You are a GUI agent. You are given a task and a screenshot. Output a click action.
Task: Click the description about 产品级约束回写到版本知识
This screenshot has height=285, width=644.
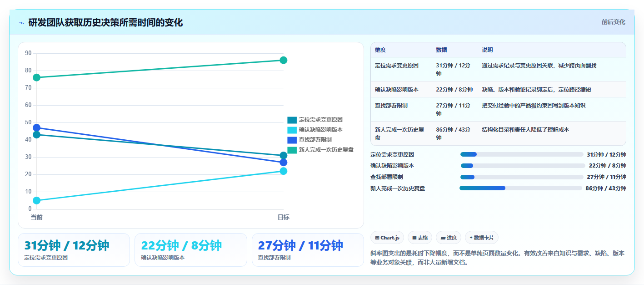534,106
